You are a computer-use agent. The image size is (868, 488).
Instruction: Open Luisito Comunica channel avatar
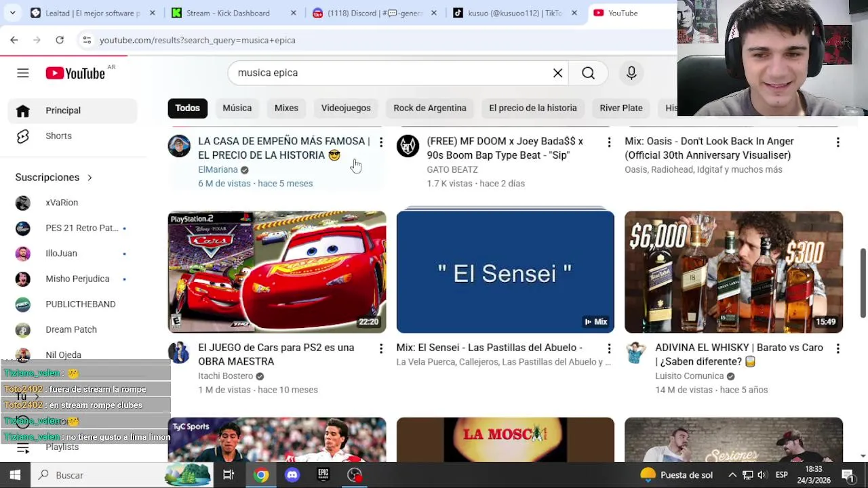(636, 352)
